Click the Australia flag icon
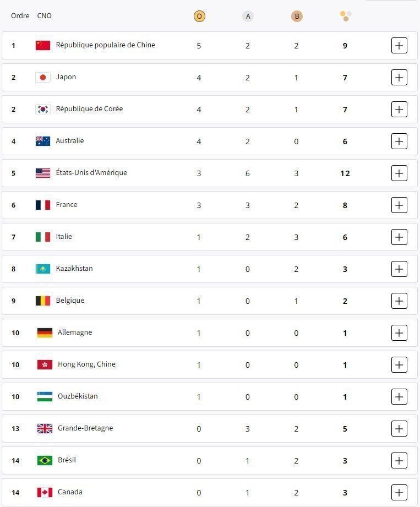Image resolution: width=420 pixels, height=507 pixels. (x=43, y=141)
